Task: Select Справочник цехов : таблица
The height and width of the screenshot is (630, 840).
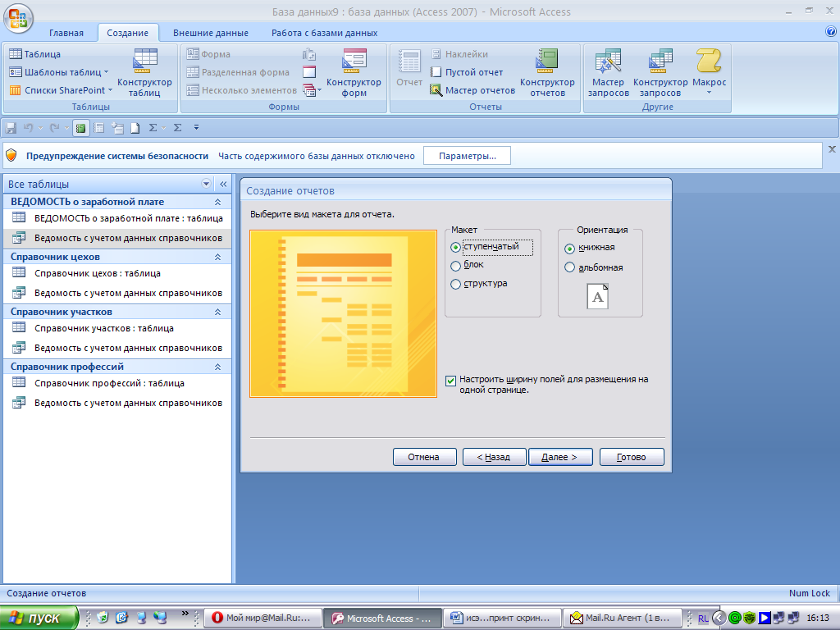Action: [x=117, y=273]
